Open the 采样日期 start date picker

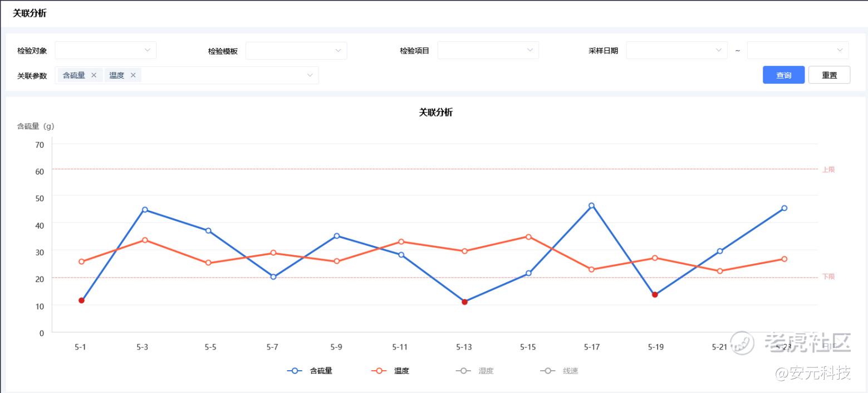click(x=676, y=50)
